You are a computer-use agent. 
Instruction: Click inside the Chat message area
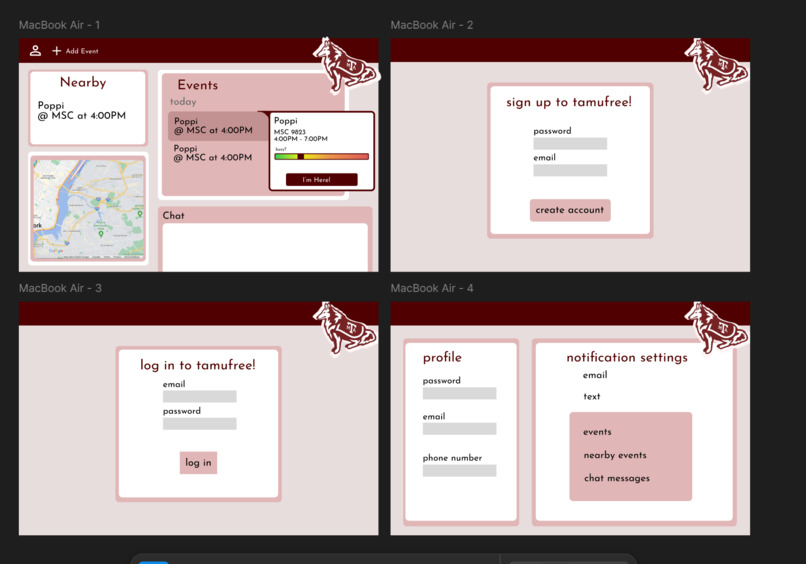[x=265, y=247]
